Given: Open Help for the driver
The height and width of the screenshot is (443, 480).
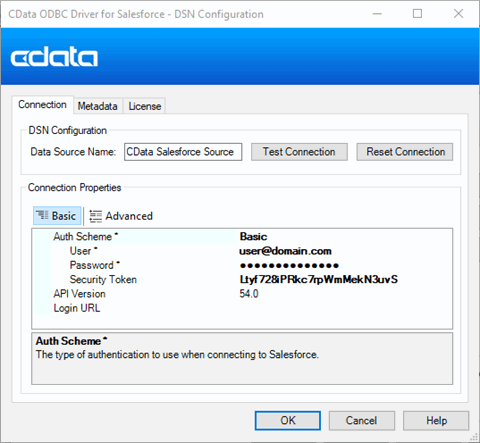Looking at the screenshot, I should point(436,421).
